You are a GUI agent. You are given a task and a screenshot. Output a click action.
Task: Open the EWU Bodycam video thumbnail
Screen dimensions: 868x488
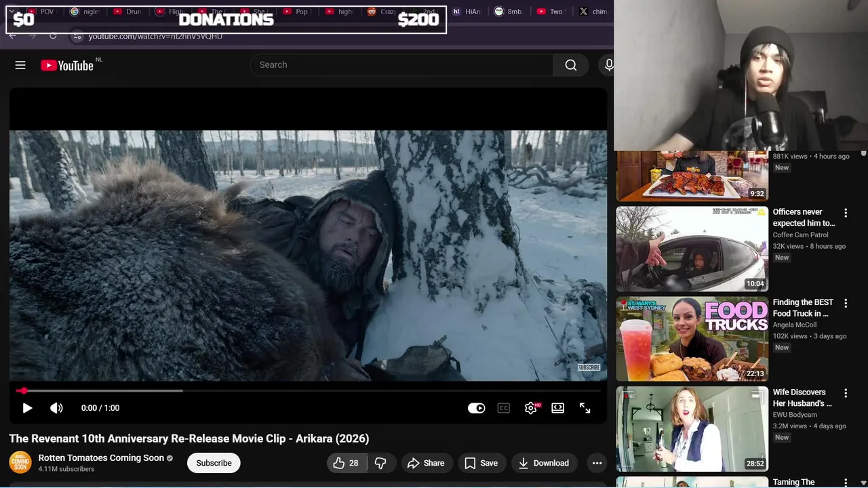[x=692, y=429]
